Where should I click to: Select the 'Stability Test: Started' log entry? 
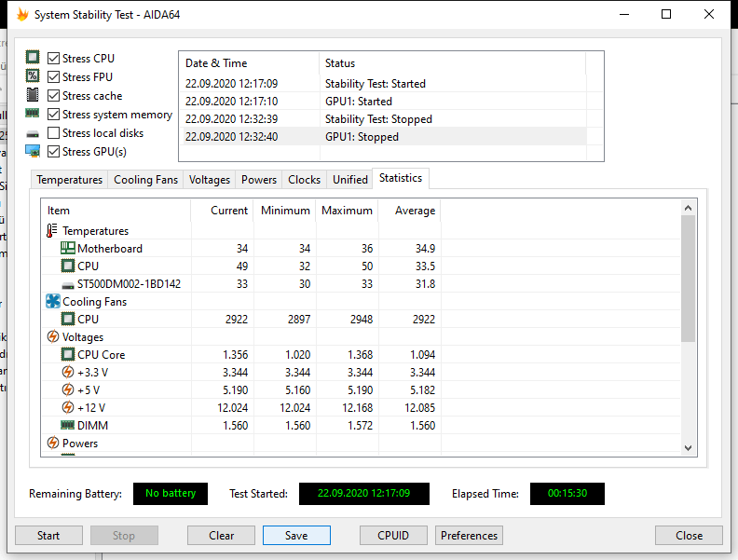click(x=383, y=84)
